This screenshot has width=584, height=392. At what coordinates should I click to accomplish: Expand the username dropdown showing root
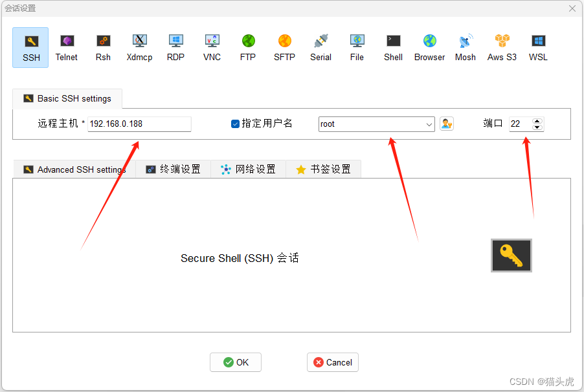click(x=429, y=124)
